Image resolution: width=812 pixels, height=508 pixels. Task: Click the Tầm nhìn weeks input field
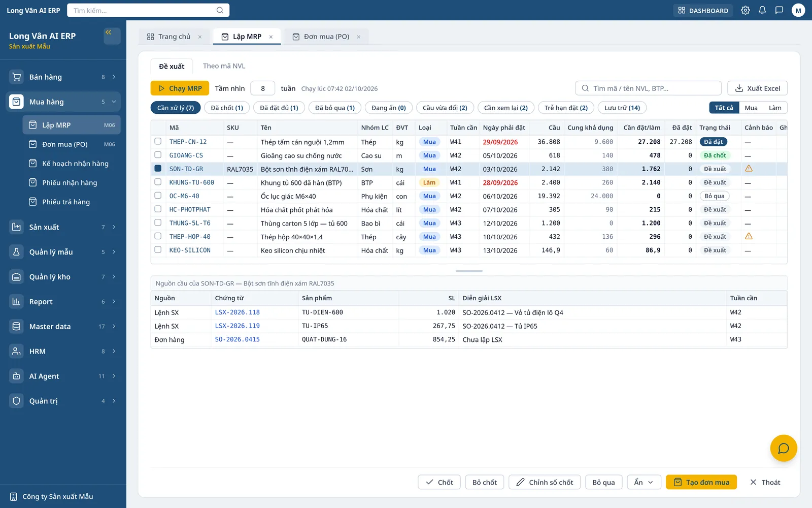click(x=263, y=88)
